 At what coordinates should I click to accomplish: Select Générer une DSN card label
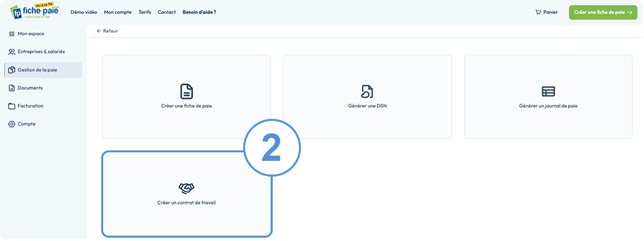pyautogui.click(x=367, y=106)
